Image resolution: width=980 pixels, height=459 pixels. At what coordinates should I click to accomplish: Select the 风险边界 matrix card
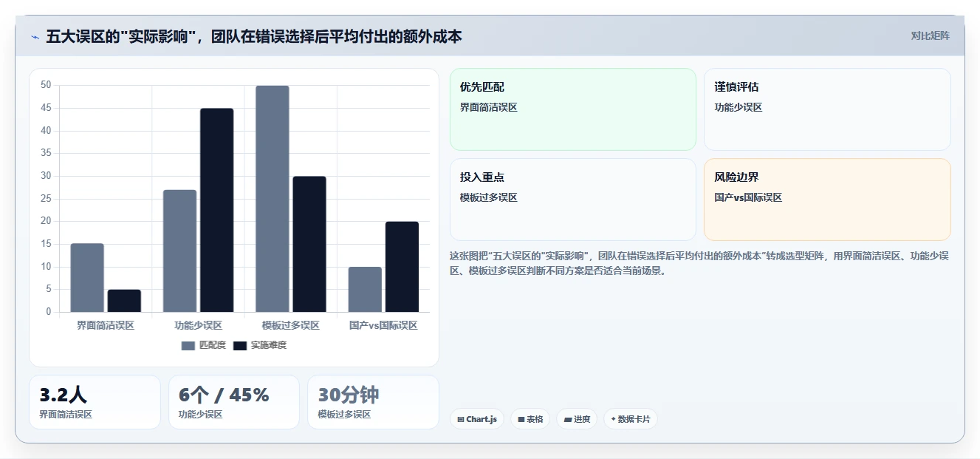click(x=827, y=200)
